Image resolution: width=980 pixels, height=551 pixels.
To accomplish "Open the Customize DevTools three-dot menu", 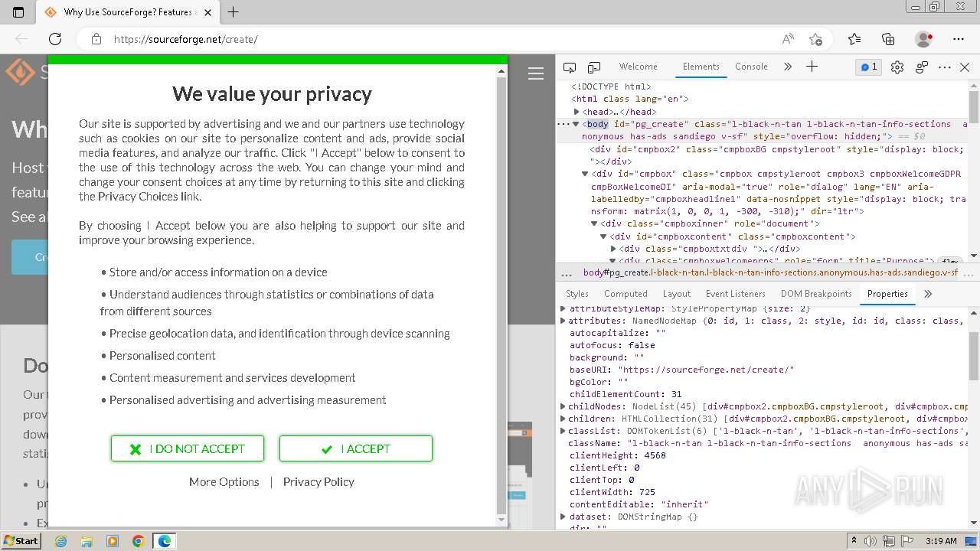I will [945, 67].
